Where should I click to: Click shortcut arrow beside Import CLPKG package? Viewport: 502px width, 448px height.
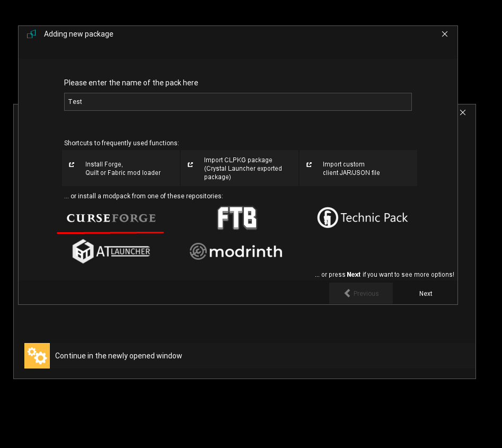(x=190, y=164)
